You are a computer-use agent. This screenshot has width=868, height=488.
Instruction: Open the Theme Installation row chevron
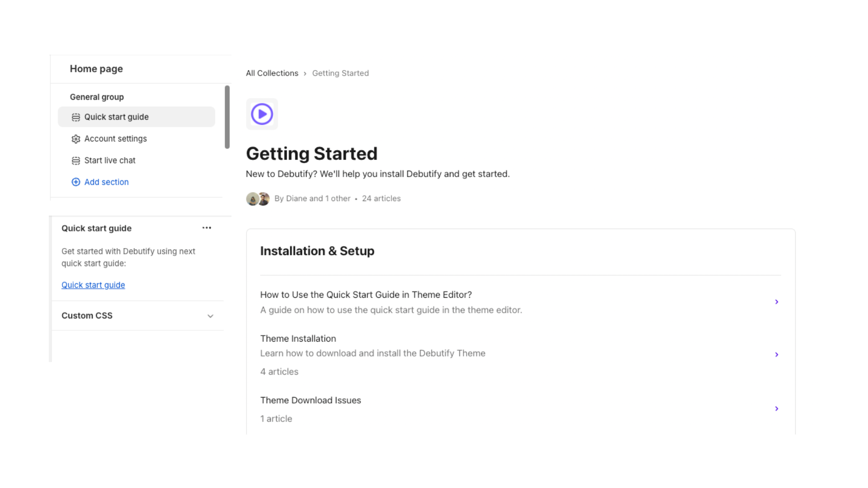(x=777, y=355)
